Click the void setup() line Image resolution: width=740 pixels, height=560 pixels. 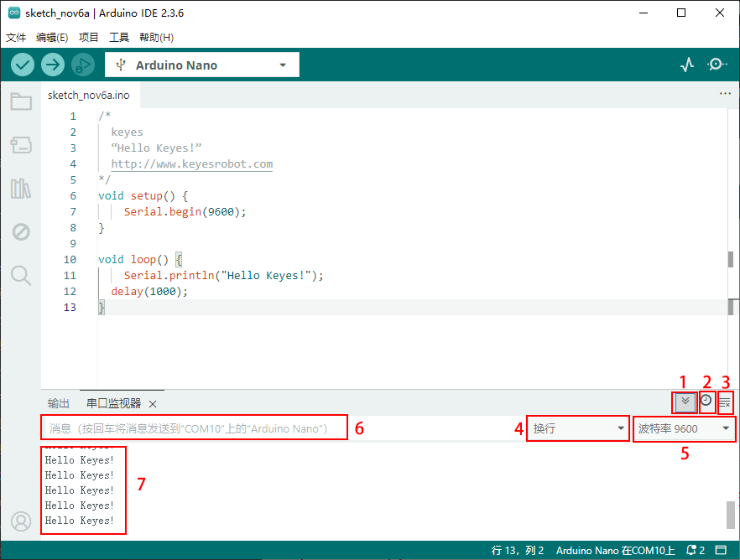point(143,195)
